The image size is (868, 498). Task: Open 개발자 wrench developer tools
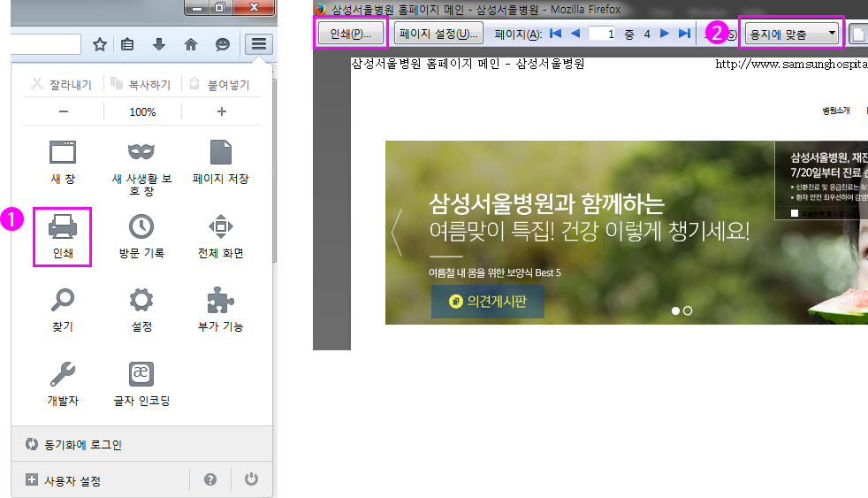pos(63,384)
